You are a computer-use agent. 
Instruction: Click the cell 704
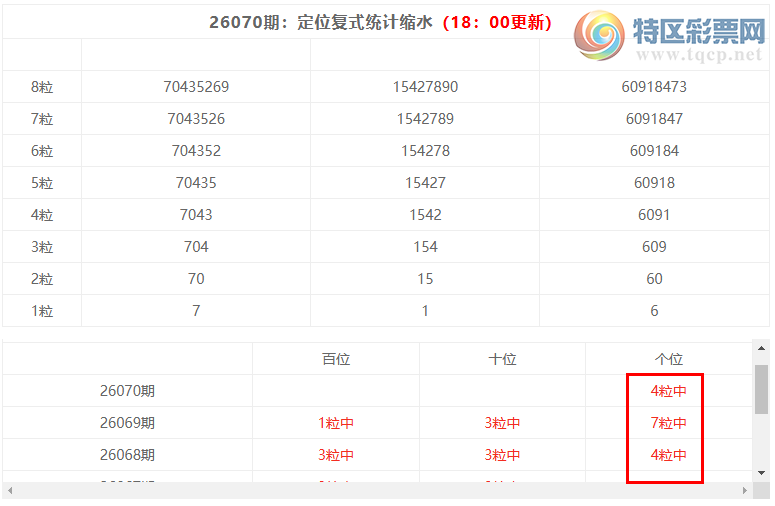click(196, 247)
